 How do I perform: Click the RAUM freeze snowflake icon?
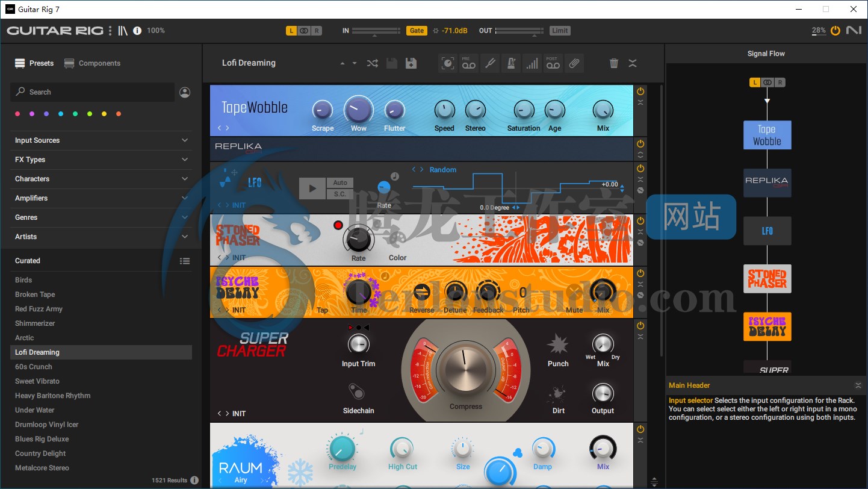click(x=300, y=472)
